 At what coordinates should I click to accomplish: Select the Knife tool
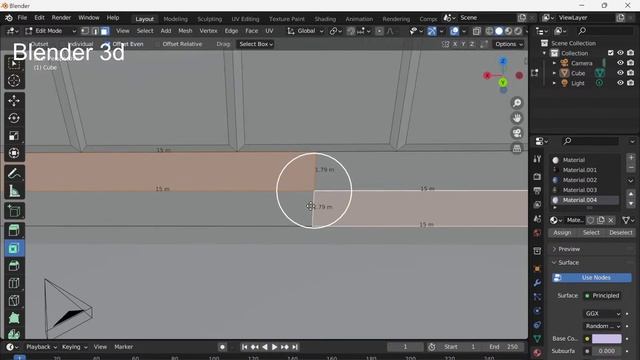point(14,301)
